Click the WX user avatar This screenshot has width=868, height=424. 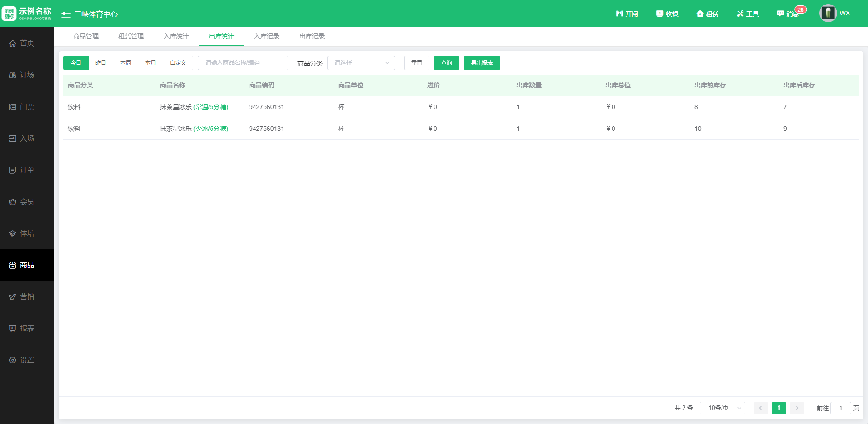828,13
